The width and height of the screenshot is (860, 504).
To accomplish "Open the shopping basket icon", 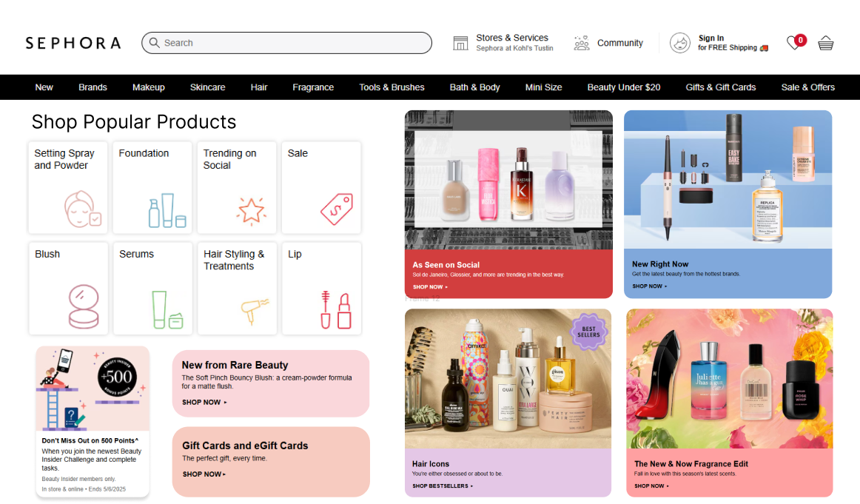I will (x=825, y=44).
